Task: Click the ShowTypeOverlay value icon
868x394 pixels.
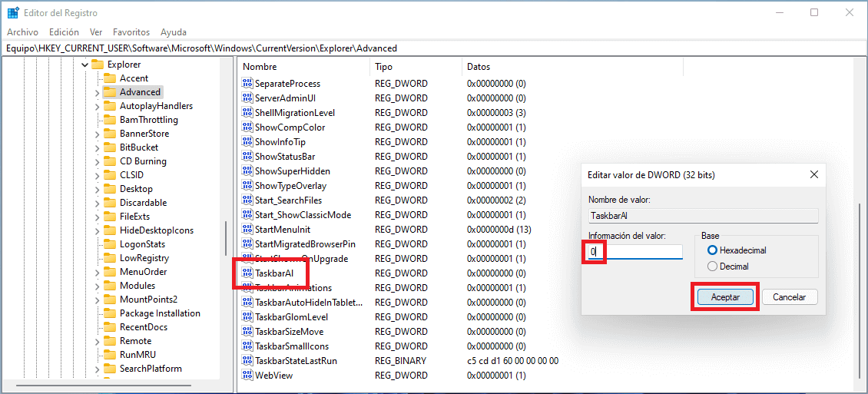Action: pyautogui.click(x=247, y=185)
